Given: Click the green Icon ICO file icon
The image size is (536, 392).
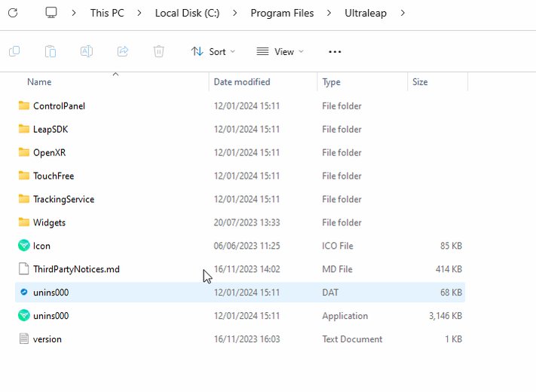Looking at the screenshot, I should pos(24,246).
